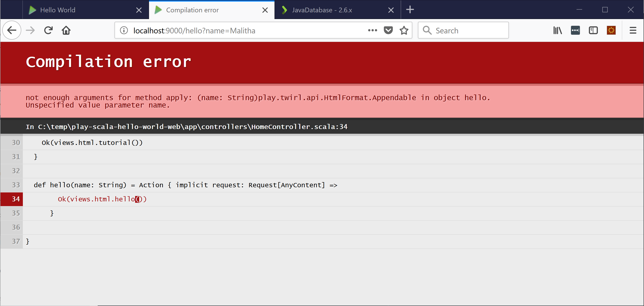Select the Compilation error tab

coord(212,10)
